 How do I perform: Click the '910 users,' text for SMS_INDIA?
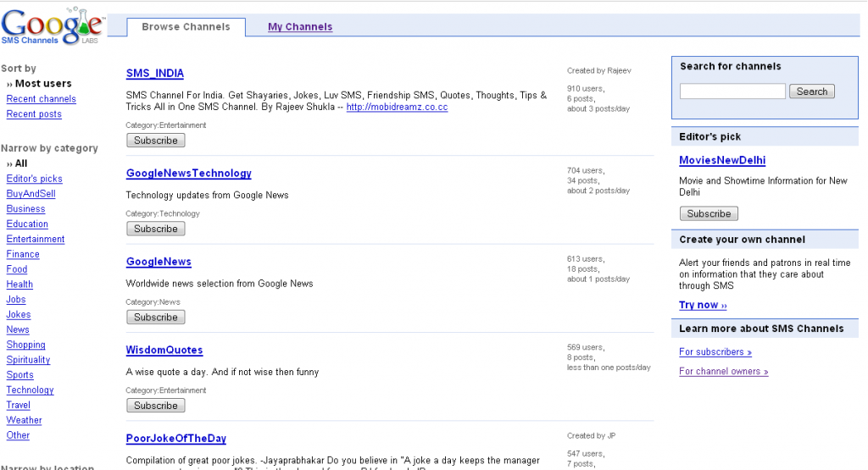586,88
